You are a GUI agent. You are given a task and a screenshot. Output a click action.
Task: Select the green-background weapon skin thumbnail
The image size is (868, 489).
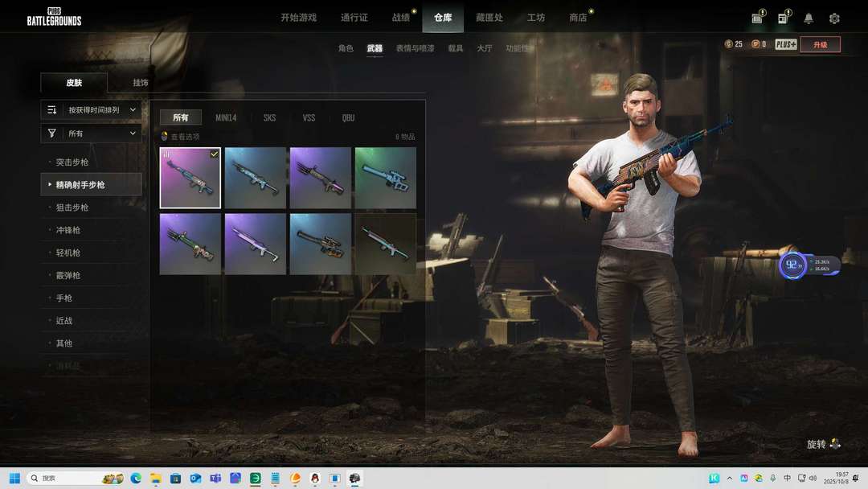(385, 178)
